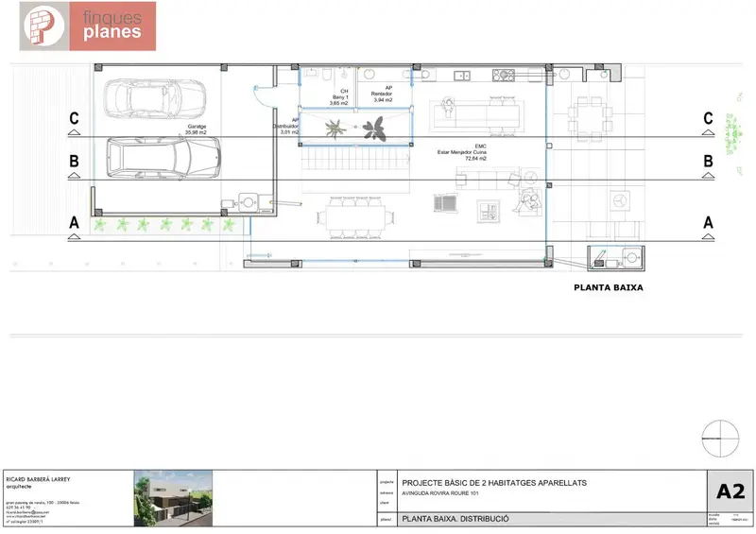Screen dimensions: 756x534
Task: Select the PLANTA BAIXA title text
Action: [609, 287]
